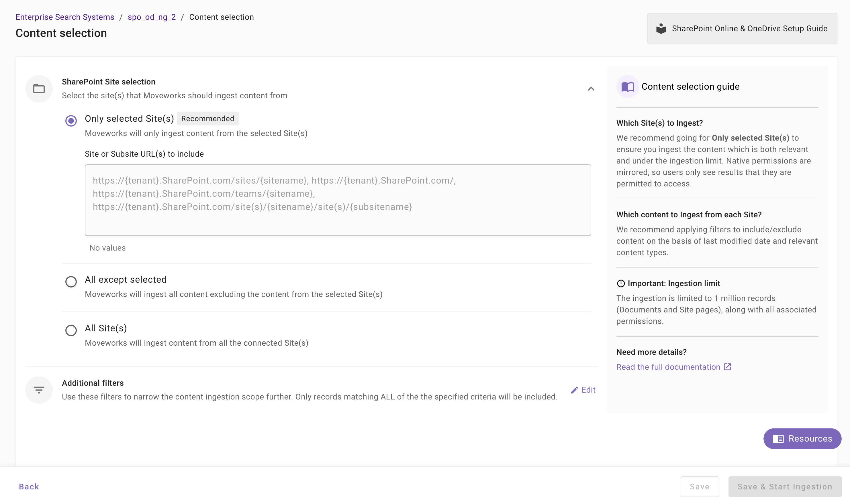Viewport: 850px width, 504px height.
Task: Click the Site or Subsite URL(s) field
Action: coord(338,200)
